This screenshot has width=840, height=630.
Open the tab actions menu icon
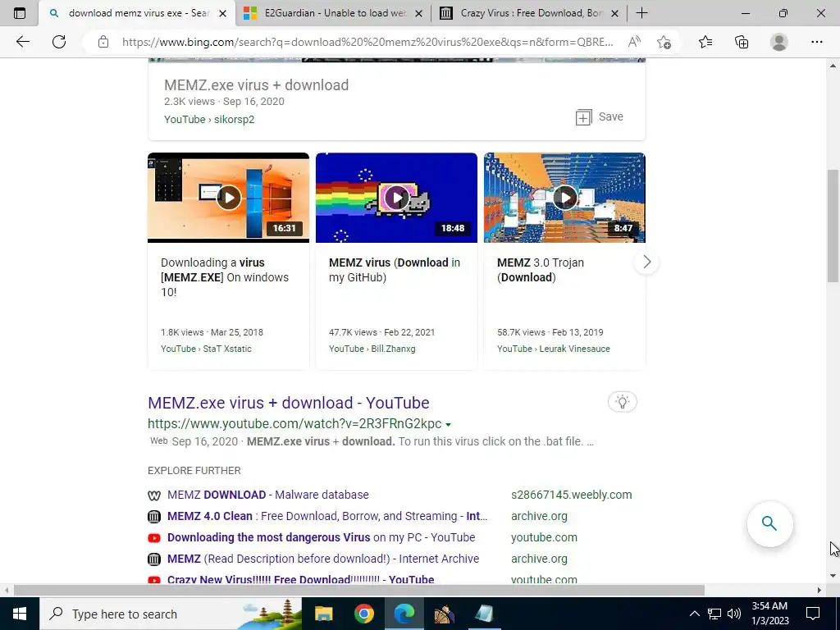[x=20, y=13]
